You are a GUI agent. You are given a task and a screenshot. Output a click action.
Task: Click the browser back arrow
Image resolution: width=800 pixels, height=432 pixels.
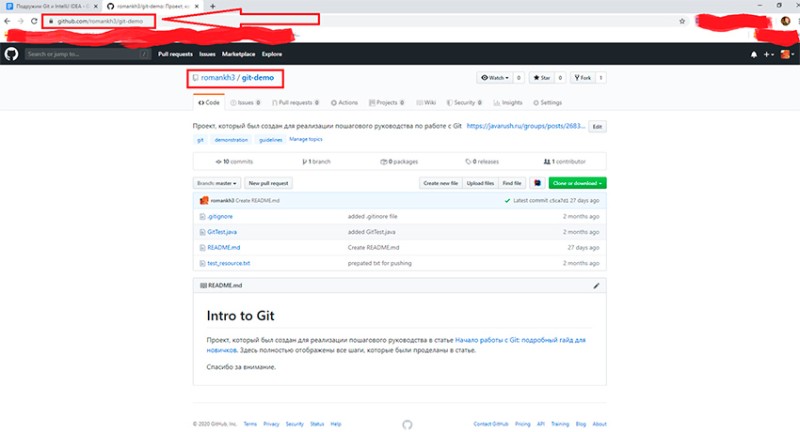pyautogui.click(x=7, y=21)
